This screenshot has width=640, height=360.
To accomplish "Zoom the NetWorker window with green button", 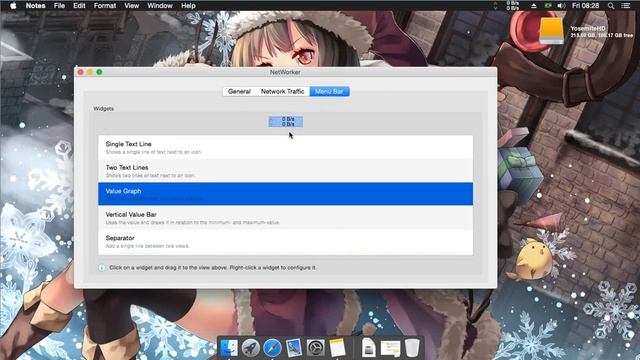I will [99, 72].
